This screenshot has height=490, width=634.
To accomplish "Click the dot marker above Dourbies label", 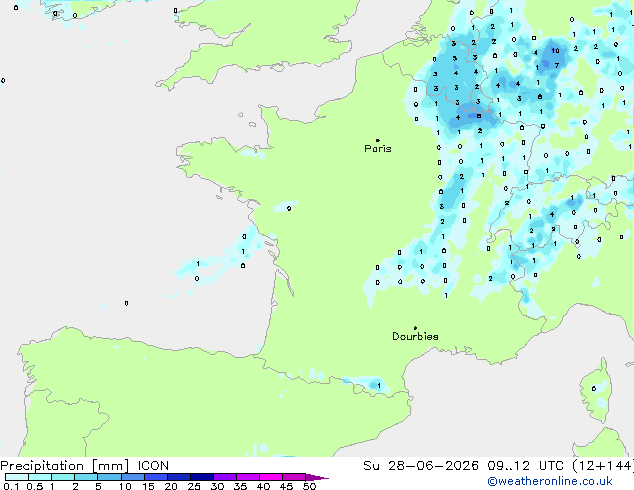I will point(415,328).
